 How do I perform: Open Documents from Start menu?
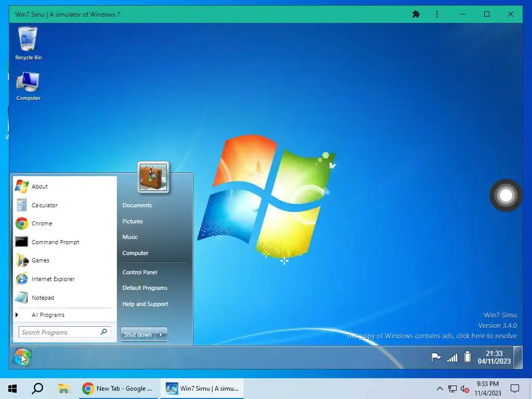tap(137, 205)
